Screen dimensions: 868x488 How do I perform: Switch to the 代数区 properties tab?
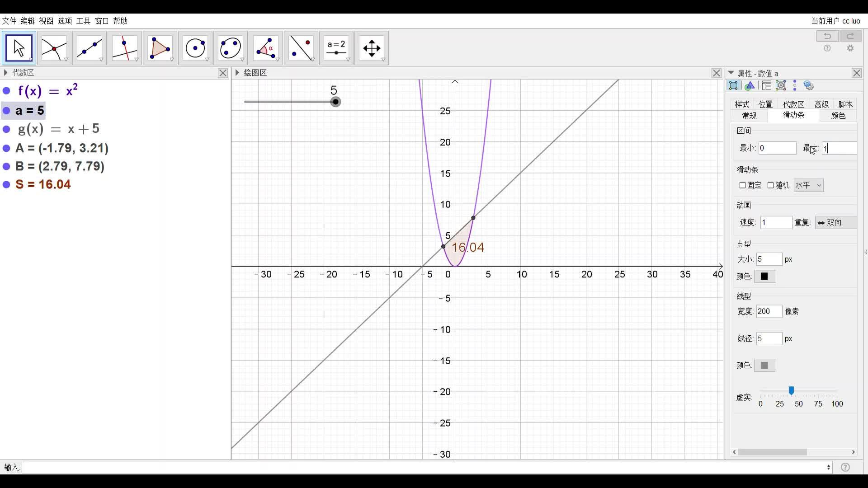pos(793,104)
